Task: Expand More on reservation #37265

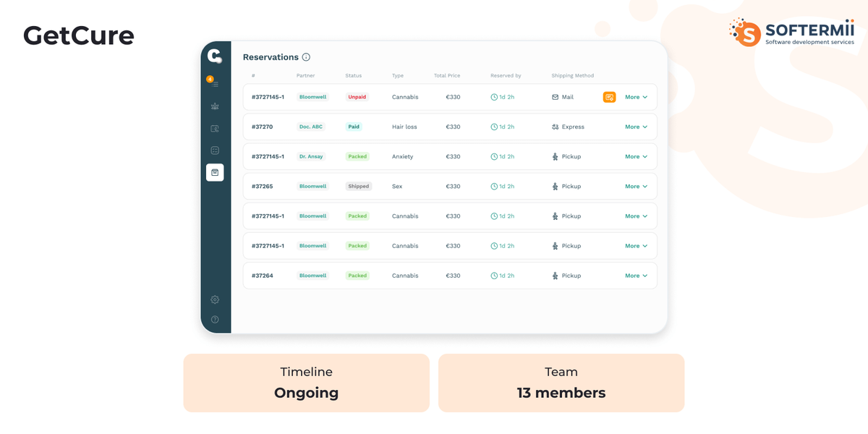Action: [636, 186]
